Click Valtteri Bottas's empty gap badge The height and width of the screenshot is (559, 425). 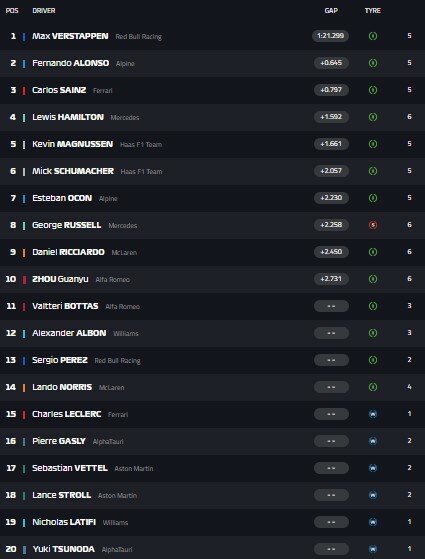pyautogui.click(x=331, y=306)
